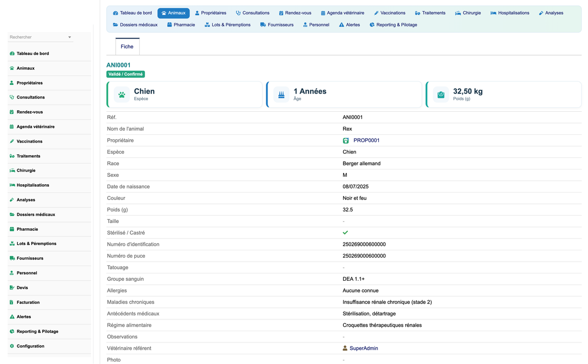Click the boxes icon beside Lots & Péremptions in sidebar
This screenshot has height=364, width=588.
(12, 243)
